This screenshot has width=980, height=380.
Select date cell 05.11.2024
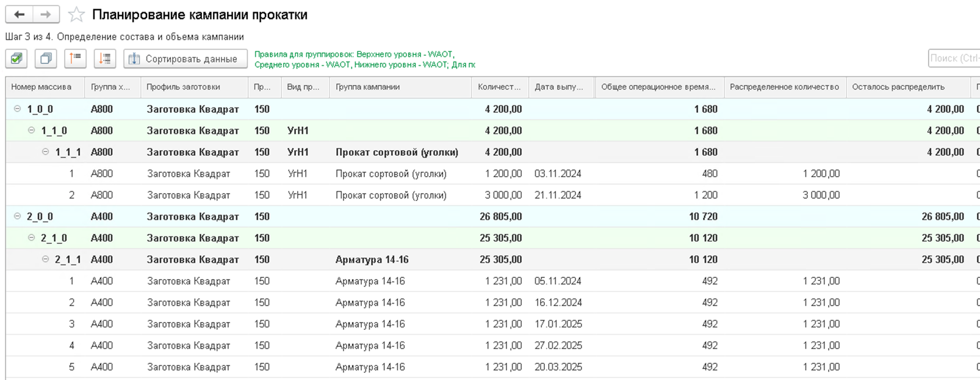click(x=558, y=281)
